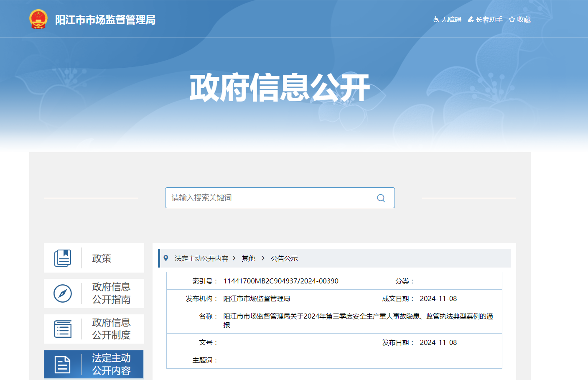Click the 政府信息公开 banner heading
Viewport: 588px width, 380px height.
tap(280, 88)
